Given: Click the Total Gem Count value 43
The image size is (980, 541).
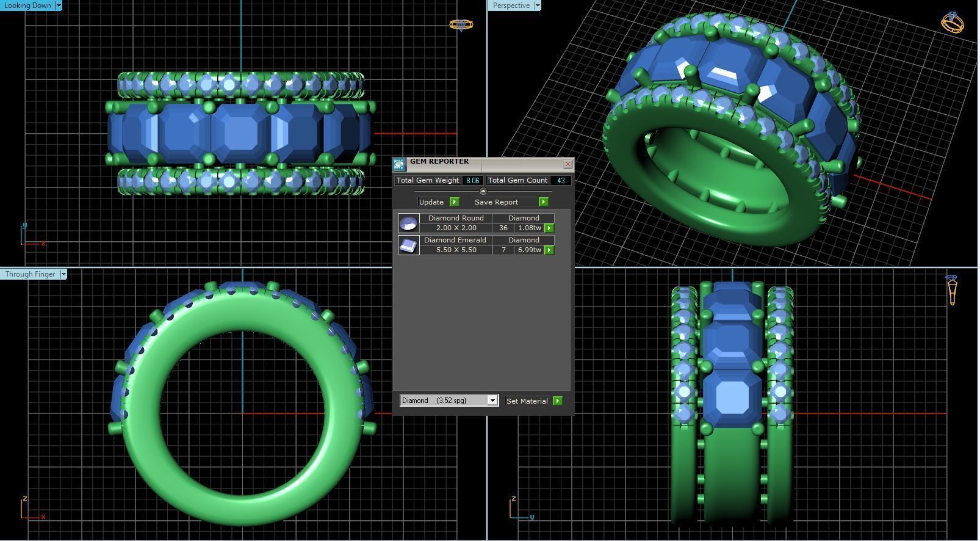Looking at the screenshot, I should [x=560, y=181].
